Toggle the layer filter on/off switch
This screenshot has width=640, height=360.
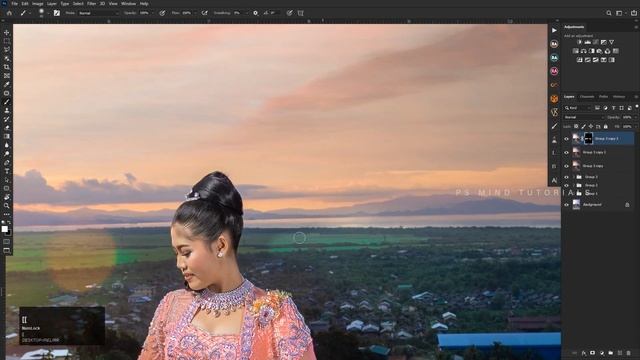click(637, 107)
